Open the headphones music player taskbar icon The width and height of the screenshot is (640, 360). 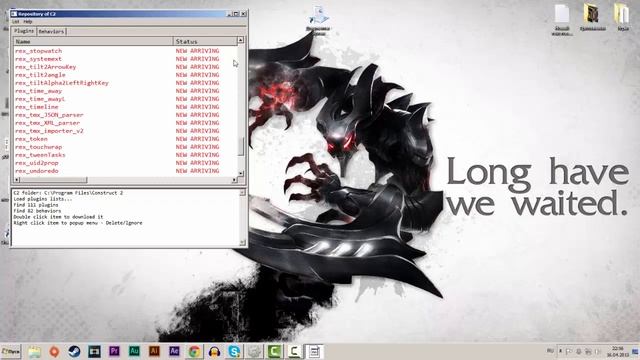click(214, 351)
